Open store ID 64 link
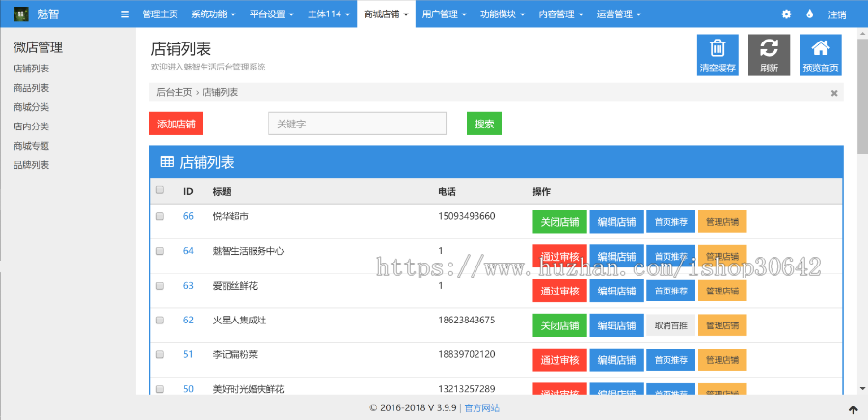Image resolution: width=868 pixels, height=420 pixels. (188, 250)
